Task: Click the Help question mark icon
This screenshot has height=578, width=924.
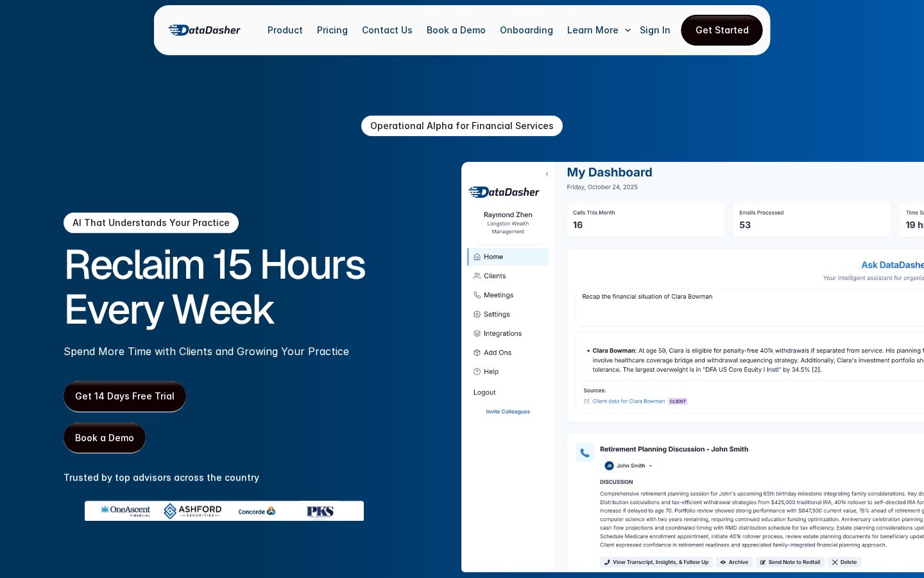Action: (477, 372)
